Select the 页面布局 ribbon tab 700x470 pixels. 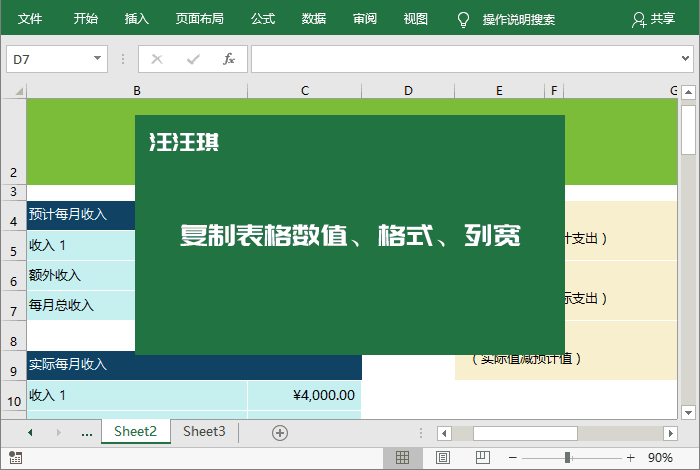point(199,19)
